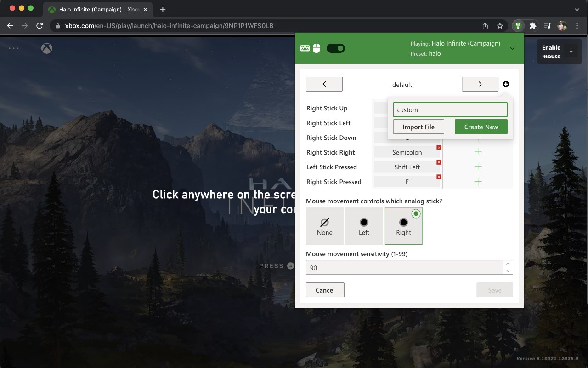Click the Import File button

pos(418,127)
